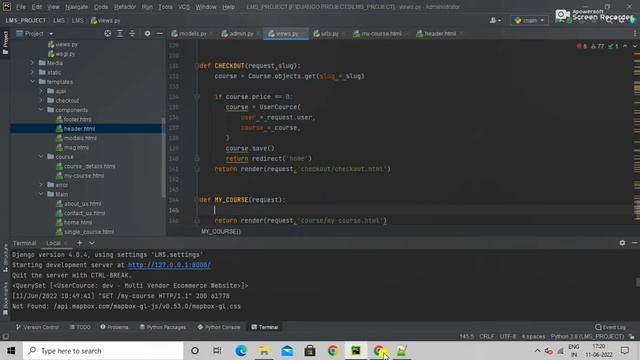This screenshot has height=360, width=640.
Task: Click the Collapse All icon in Project panel
Action: coord(132,33)
